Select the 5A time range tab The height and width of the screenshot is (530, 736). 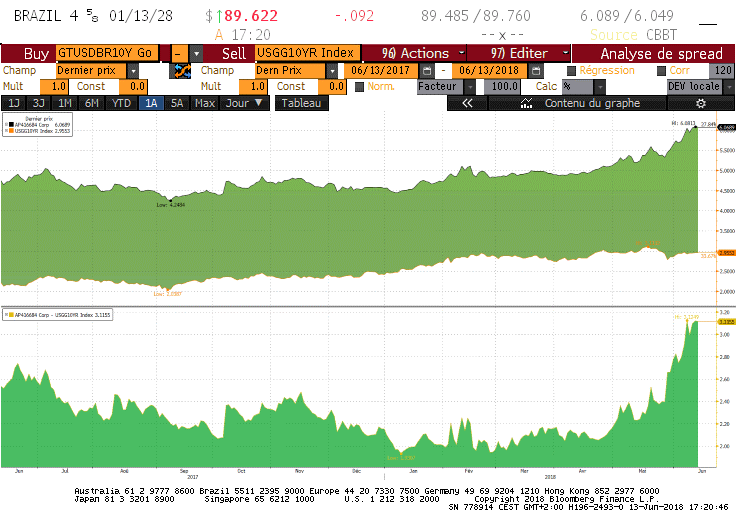(x=177, y=103)
